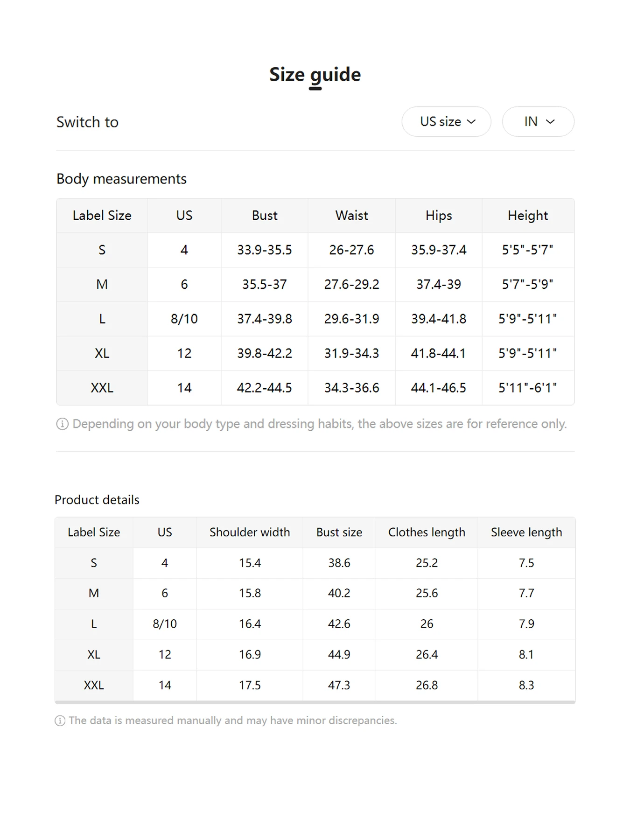Click the horizontal scrollbar under Product details table
Screen dimensions: 630x840
click(315, 702)
